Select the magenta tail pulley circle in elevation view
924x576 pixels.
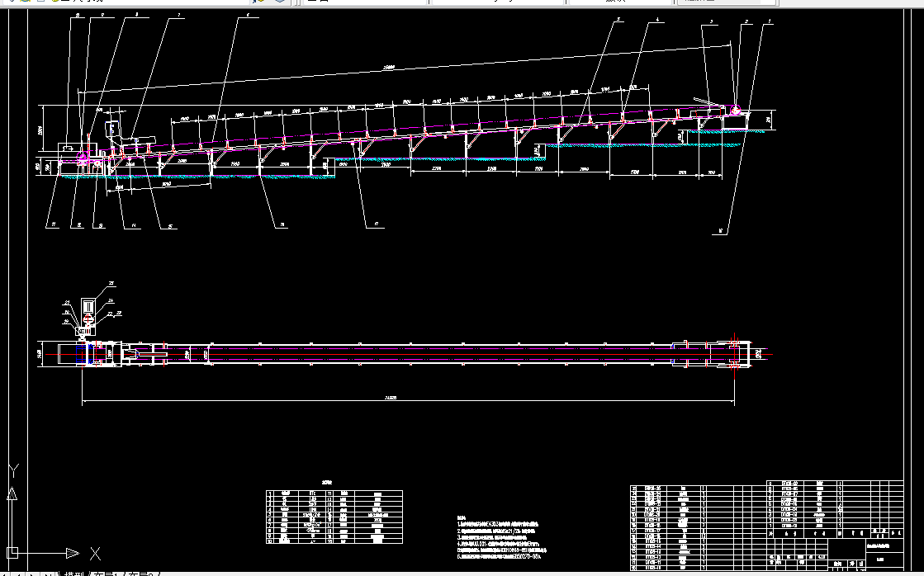pos(83,157)
